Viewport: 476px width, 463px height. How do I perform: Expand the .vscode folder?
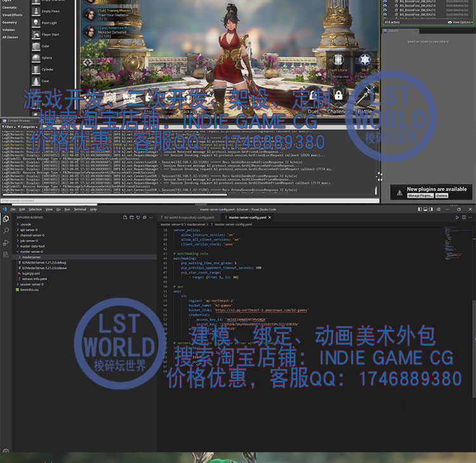point(25,225)
